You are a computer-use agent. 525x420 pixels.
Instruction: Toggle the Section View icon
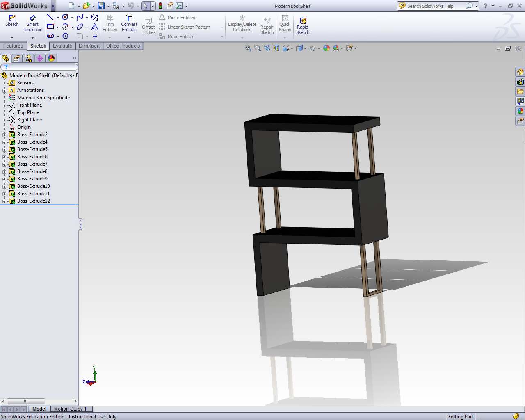click(276, 48)
